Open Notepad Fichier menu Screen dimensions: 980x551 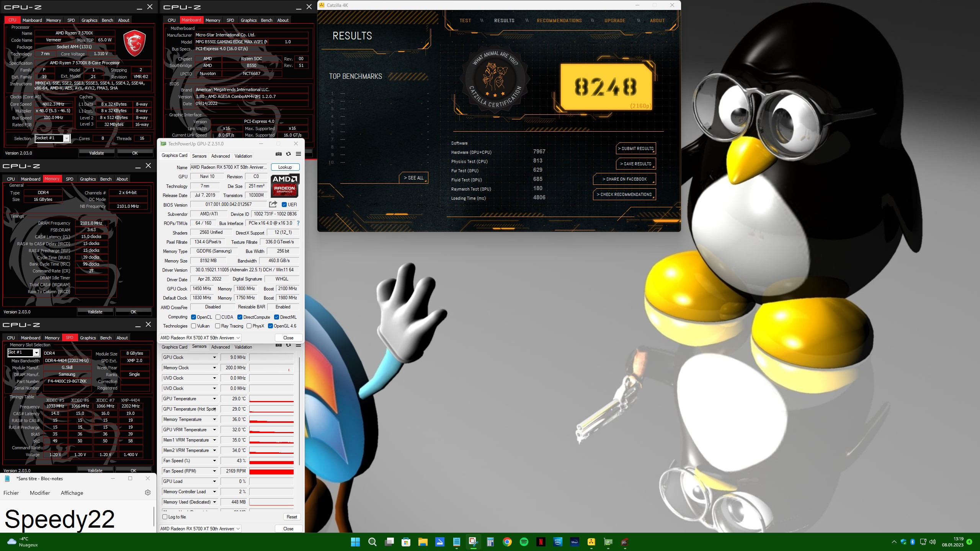click(11, 493)
